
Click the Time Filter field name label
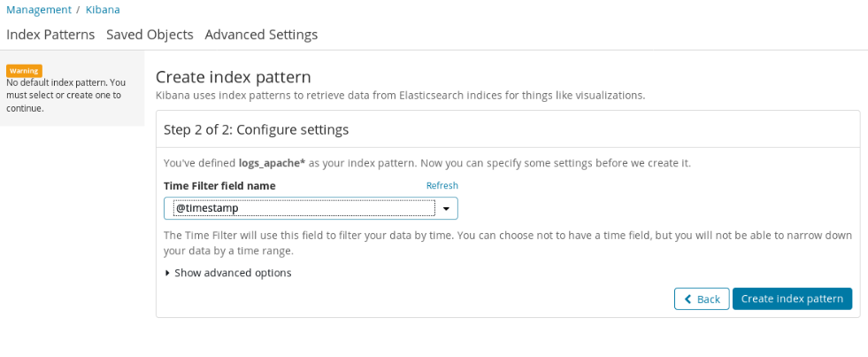219,186
